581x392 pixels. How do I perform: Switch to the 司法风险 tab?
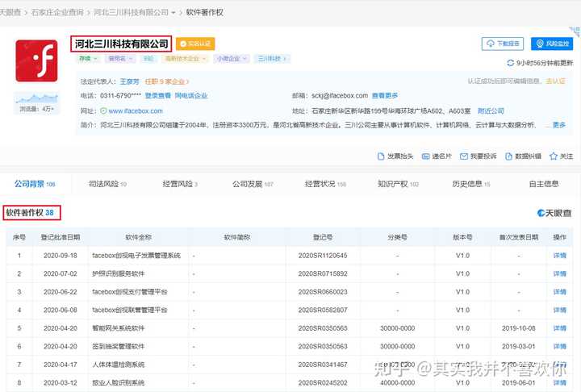click(107, 184)
